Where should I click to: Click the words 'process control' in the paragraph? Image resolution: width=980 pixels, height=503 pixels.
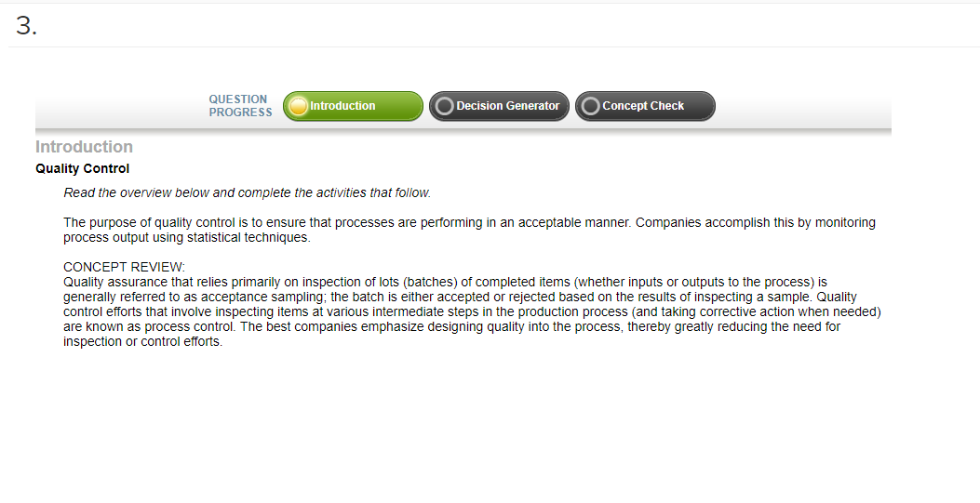click(189, 327)
